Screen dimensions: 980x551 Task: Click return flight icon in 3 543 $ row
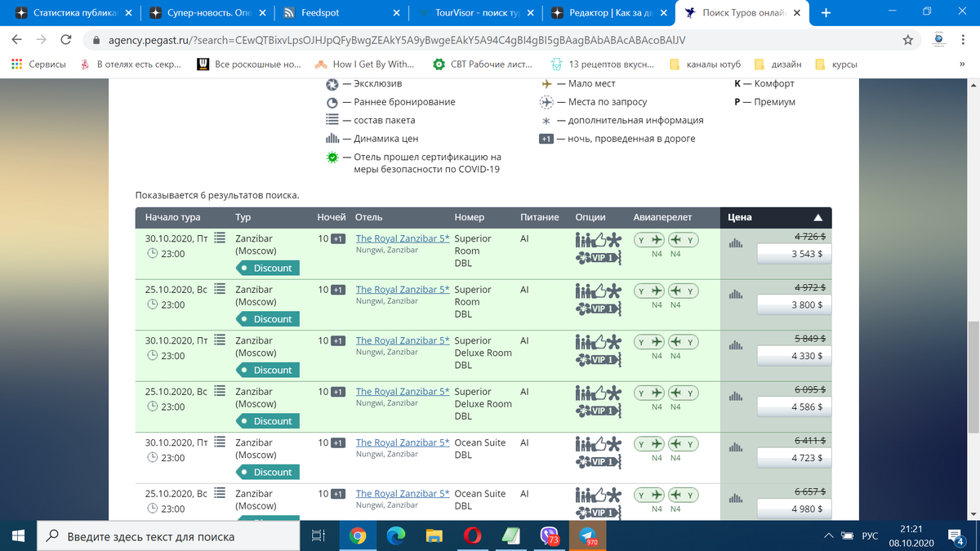(684, 240)
